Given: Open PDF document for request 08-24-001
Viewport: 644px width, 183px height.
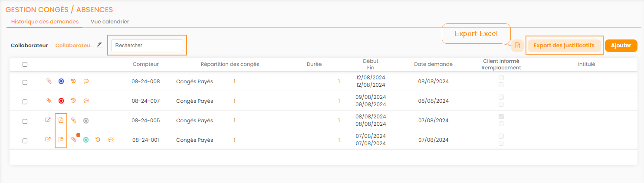Looking at the screenshot, I should pos(61,140).
